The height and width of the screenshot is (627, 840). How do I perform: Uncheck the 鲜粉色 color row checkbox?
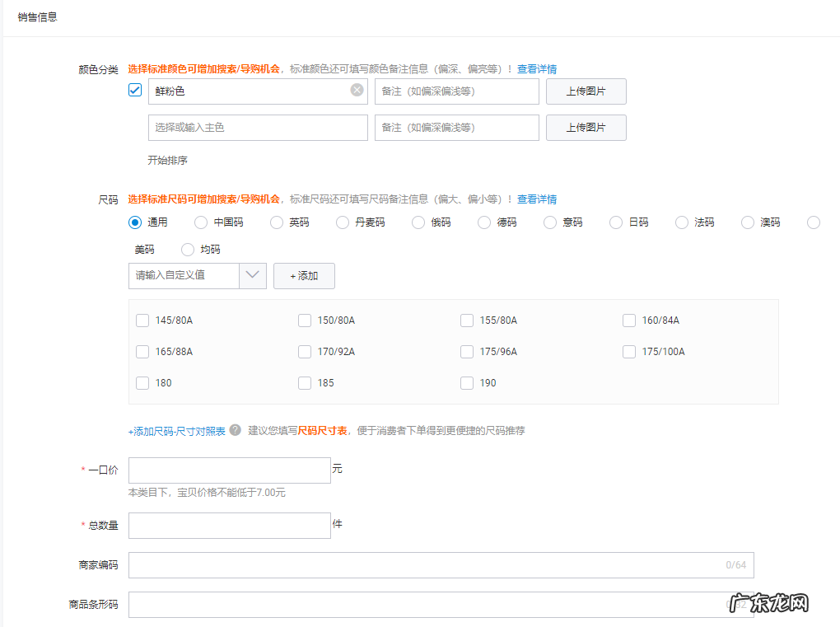coord(134,90)
